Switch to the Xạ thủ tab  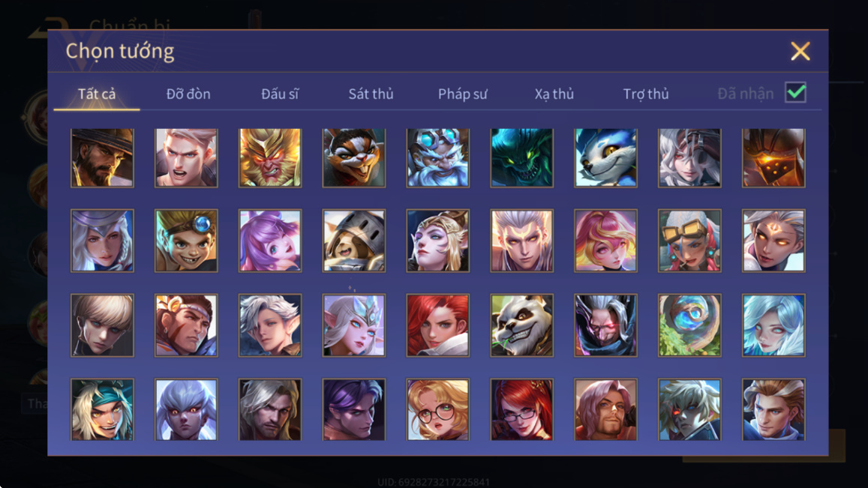pos(554,94)
